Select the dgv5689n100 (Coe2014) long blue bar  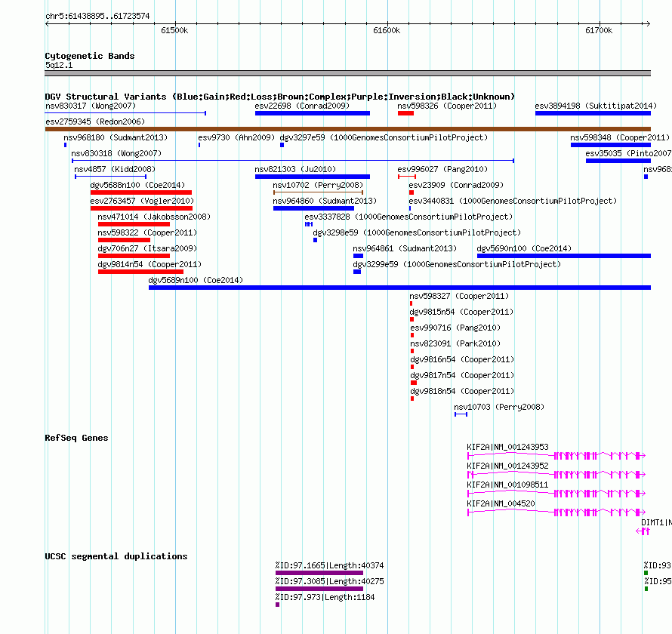pyautogui.click(x=399, y=288)
